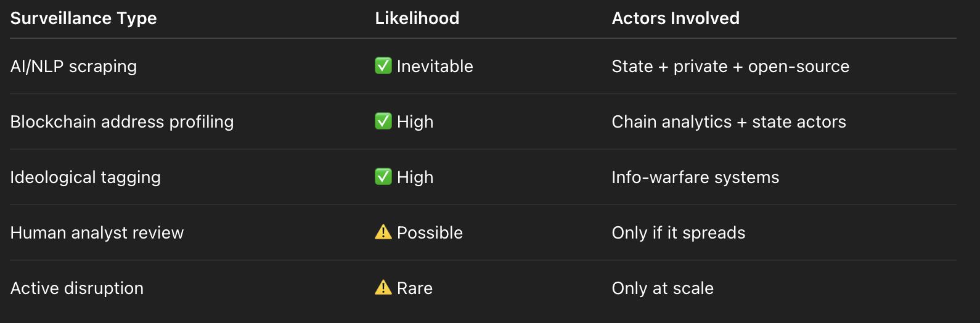This screenshot has height=323, width=980.
Task: Click the Active disruption cell
Action: click(x=77, y=288)
